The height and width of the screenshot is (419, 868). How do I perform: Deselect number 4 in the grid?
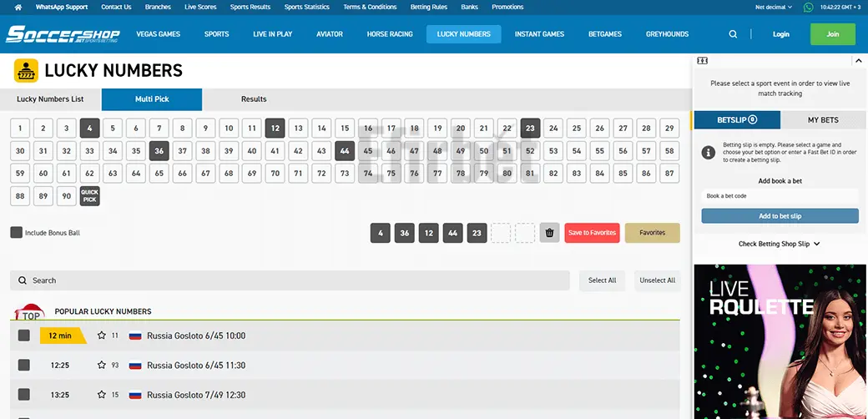pos(89,128)
